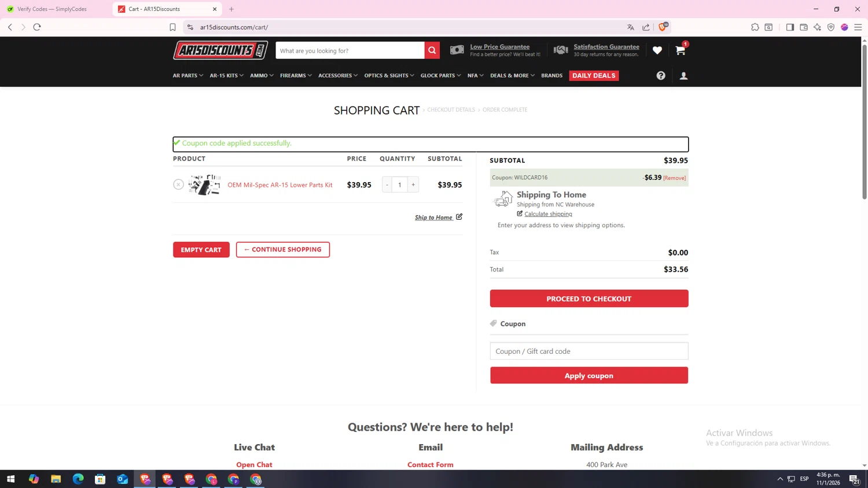This screenshot has width=868, height=488.
Task: Bookmark this page icon
Action: 172,27
